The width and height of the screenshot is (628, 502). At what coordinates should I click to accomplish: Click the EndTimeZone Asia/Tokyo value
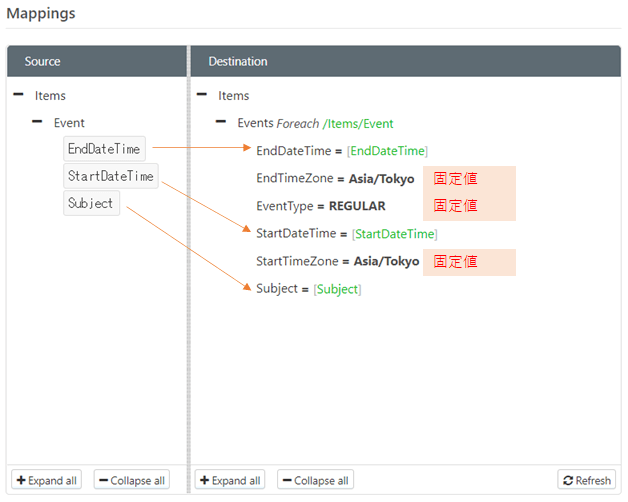[x=381, y=179]
